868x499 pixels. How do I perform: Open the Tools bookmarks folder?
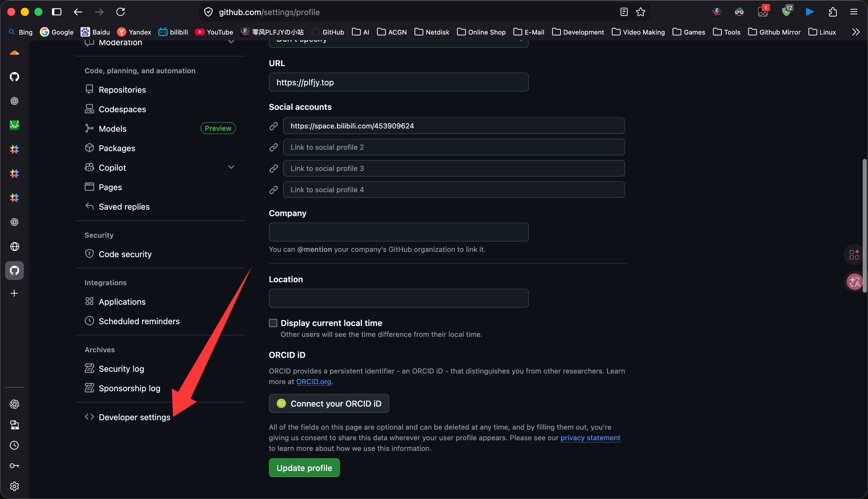pos(727,32)
